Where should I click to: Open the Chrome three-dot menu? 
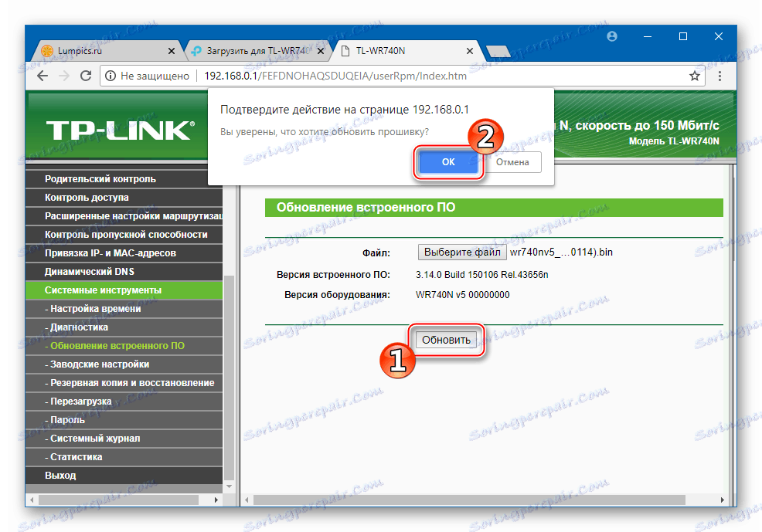(x=719, y=76)
